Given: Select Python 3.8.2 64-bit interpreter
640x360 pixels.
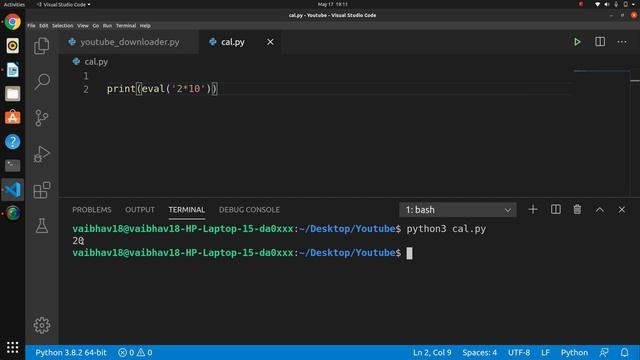Looking at the screenshot, I should coord(71,352).
